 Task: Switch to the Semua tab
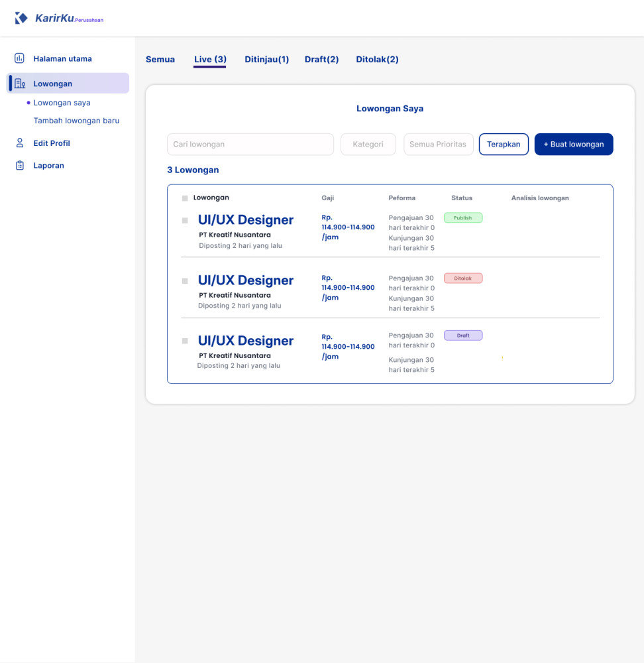[x=160, y=60]
